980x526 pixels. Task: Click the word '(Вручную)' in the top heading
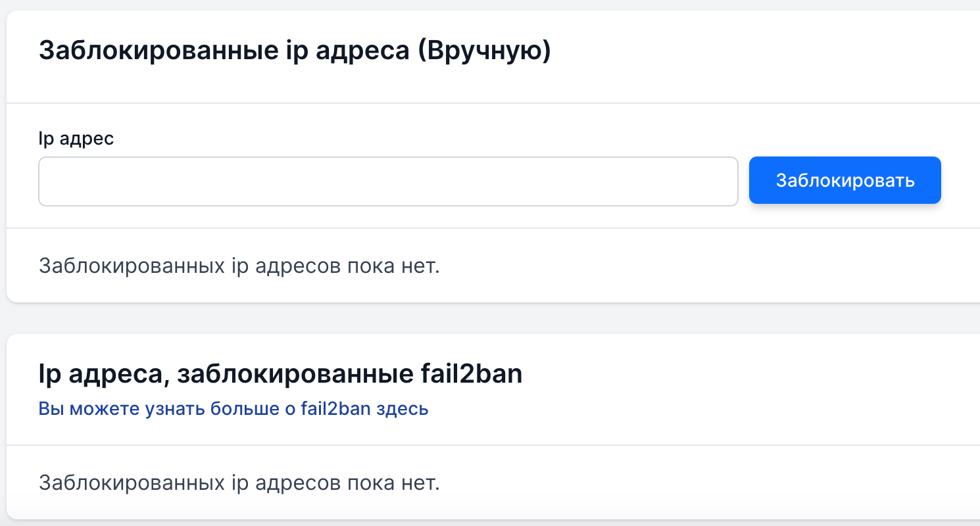484,51
